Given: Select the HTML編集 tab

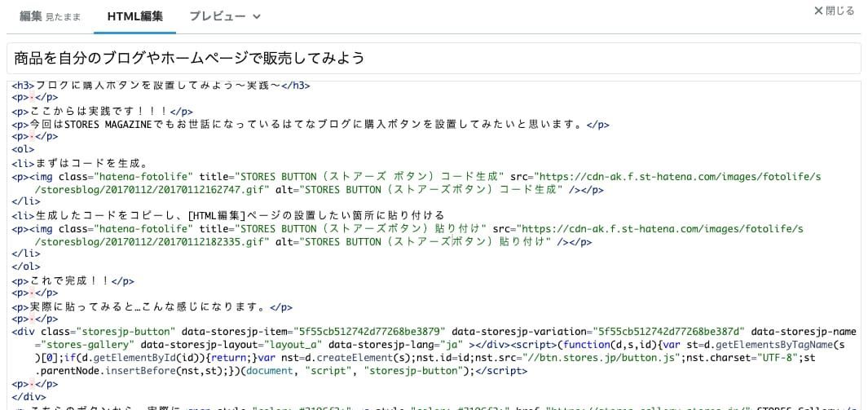Looking at the screenshot, I should pyautogui.click(x=135, y=16).
